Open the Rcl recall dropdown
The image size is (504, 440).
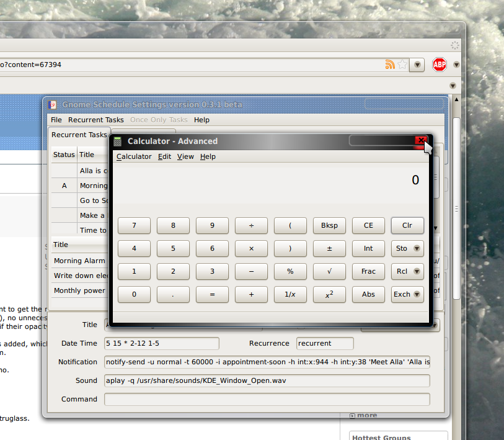click(x=407, y=271)
